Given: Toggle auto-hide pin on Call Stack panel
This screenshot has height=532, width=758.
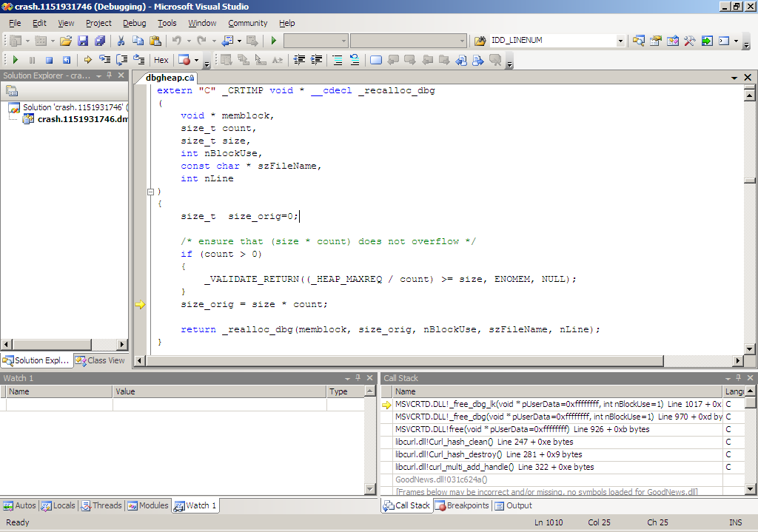Looking at the screenshot, I should tap(738, 378).
